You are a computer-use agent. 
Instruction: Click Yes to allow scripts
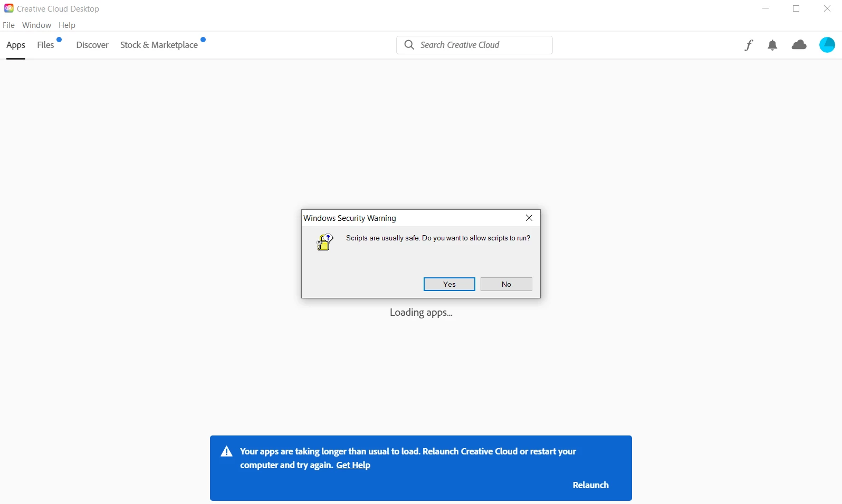click(449, 284)
